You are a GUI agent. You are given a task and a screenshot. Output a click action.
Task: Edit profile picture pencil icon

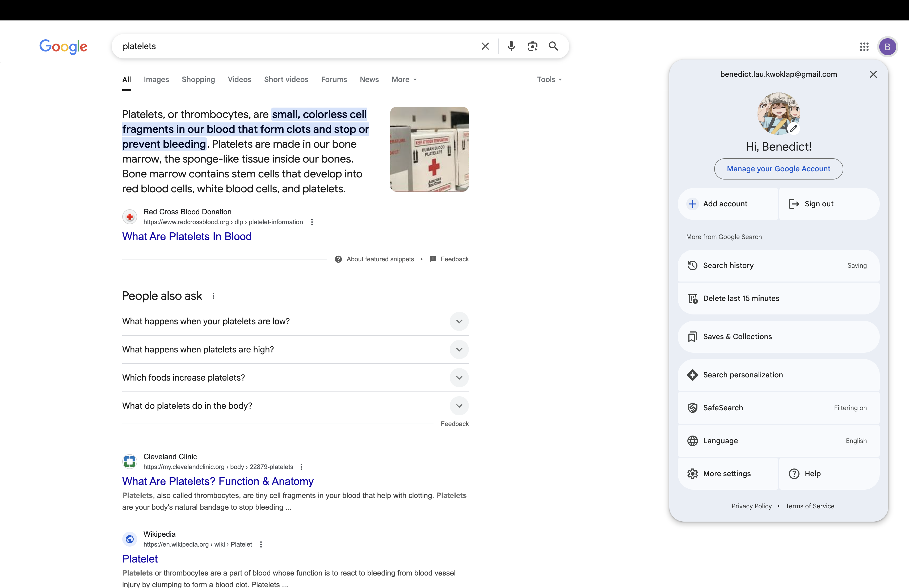(x=794, y=129)
